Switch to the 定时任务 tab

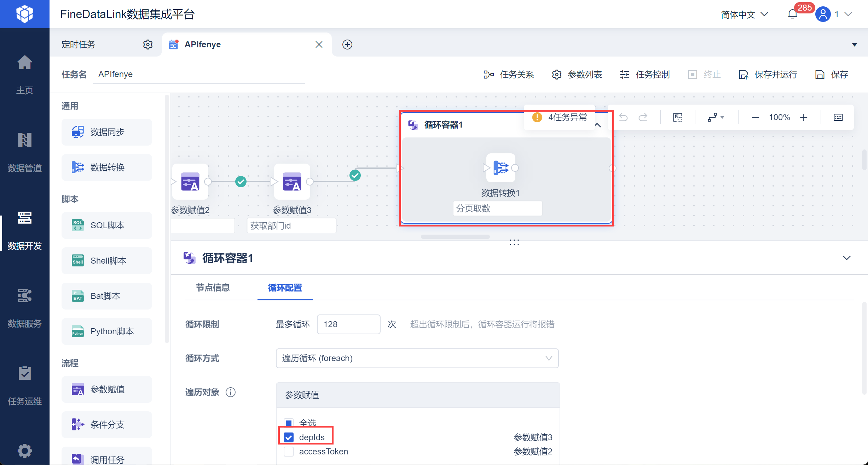point(79,45)
